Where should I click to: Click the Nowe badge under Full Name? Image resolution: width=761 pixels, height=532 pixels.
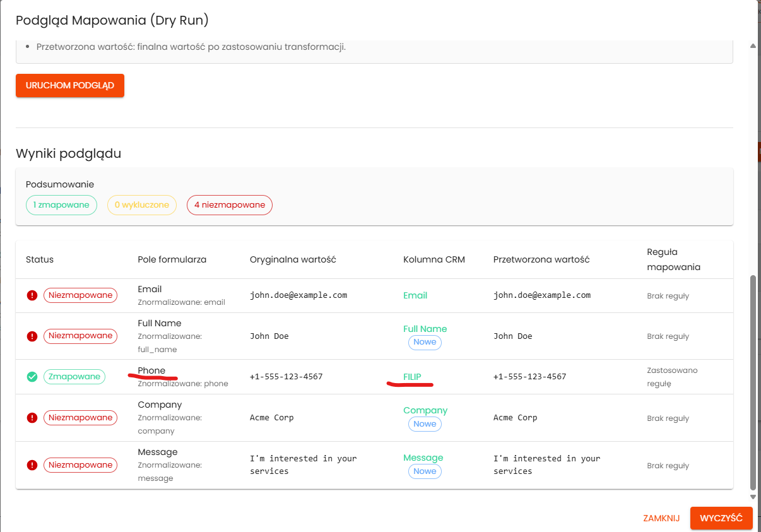(425, 342)
